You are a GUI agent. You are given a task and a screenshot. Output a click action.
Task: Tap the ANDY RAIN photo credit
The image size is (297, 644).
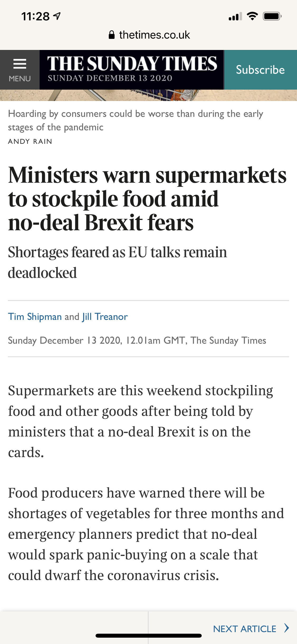tap(30, 141)
